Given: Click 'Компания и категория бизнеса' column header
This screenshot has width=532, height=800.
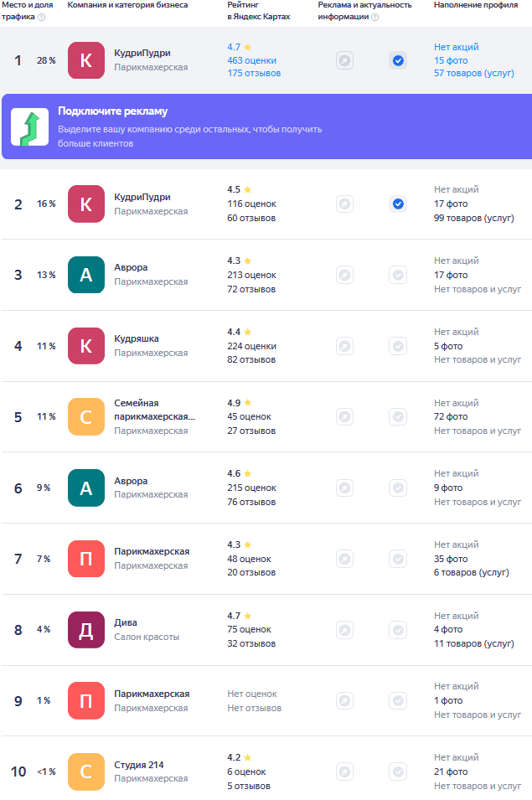Looking at the screenshot, I should (x=127, y=5).
